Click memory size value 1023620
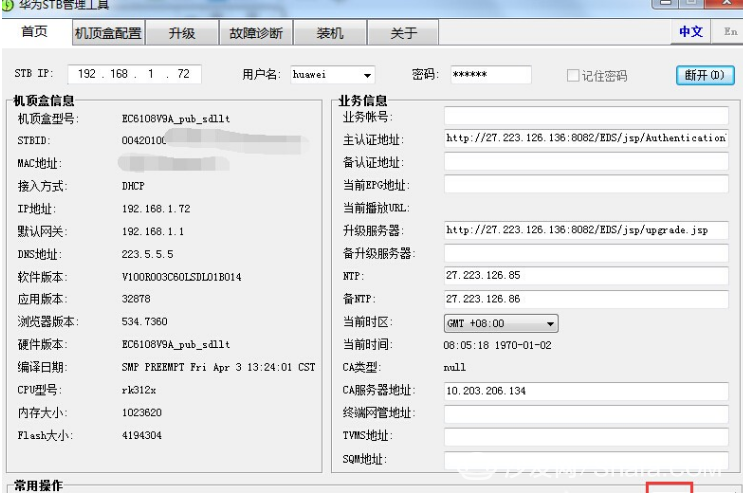The height and width of the screenshot is (493, 743). pyautogui.click(x=142, y=412)
